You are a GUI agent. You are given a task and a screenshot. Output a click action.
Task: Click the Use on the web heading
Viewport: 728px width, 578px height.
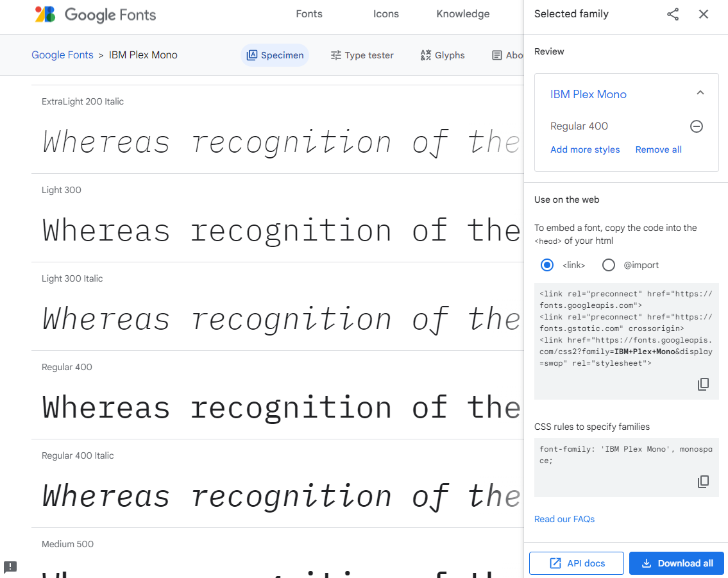(566, 200)
